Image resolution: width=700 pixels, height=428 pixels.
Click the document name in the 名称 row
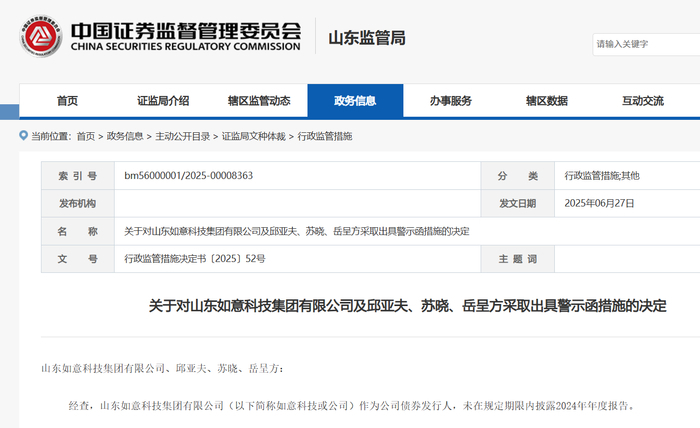click(297, 231)
